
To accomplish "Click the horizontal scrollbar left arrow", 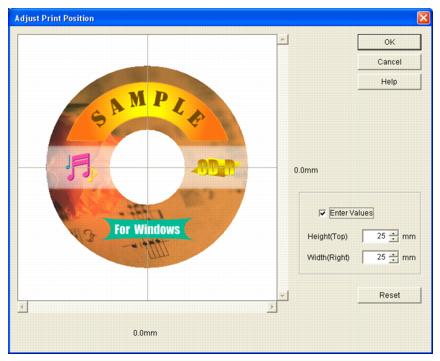I will click(x=22, y=307).
